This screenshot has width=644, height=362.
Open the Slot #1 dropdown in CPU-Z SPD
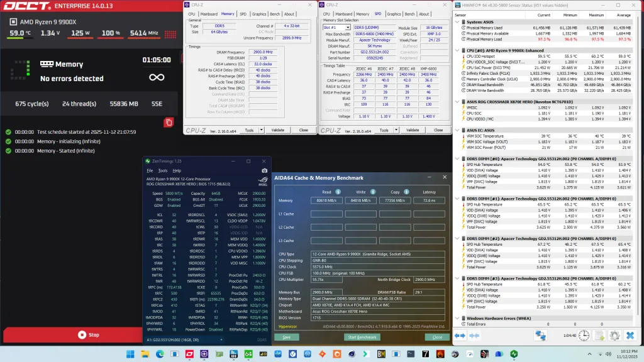point(348,28)
